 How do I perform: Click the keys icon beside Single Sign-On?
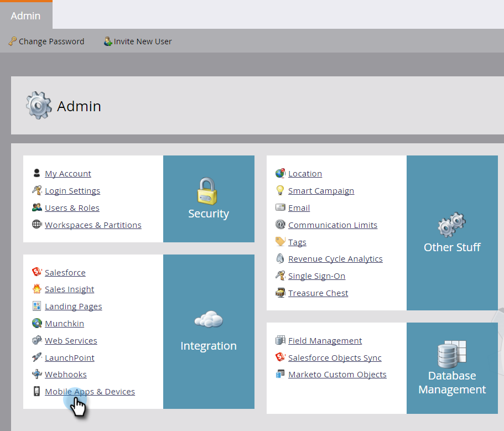click(280, 276)
